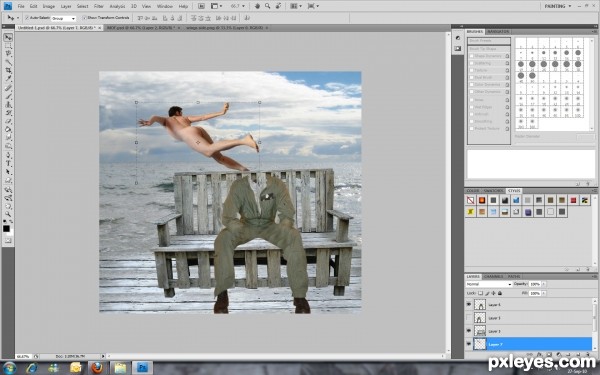Select the Rectangular Marquee tool
This screenshot has width=600, height=375.
point(8,46)
